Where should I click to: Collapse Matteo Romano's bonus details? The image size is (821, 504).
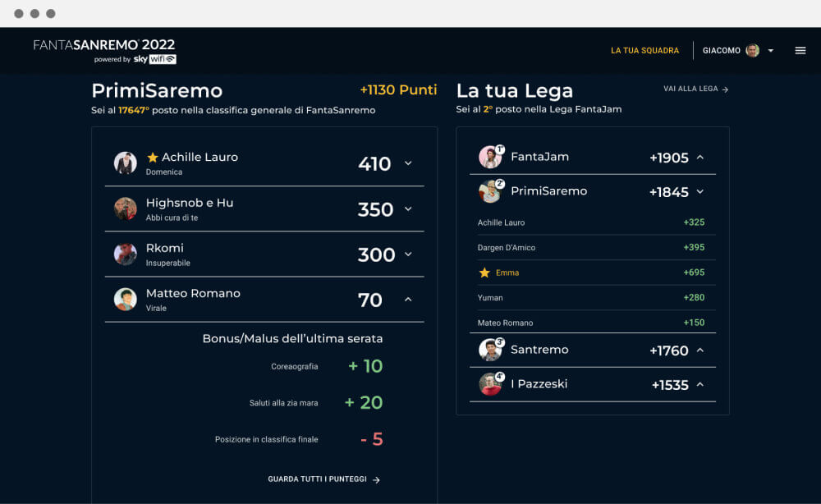tap(408, 300)
